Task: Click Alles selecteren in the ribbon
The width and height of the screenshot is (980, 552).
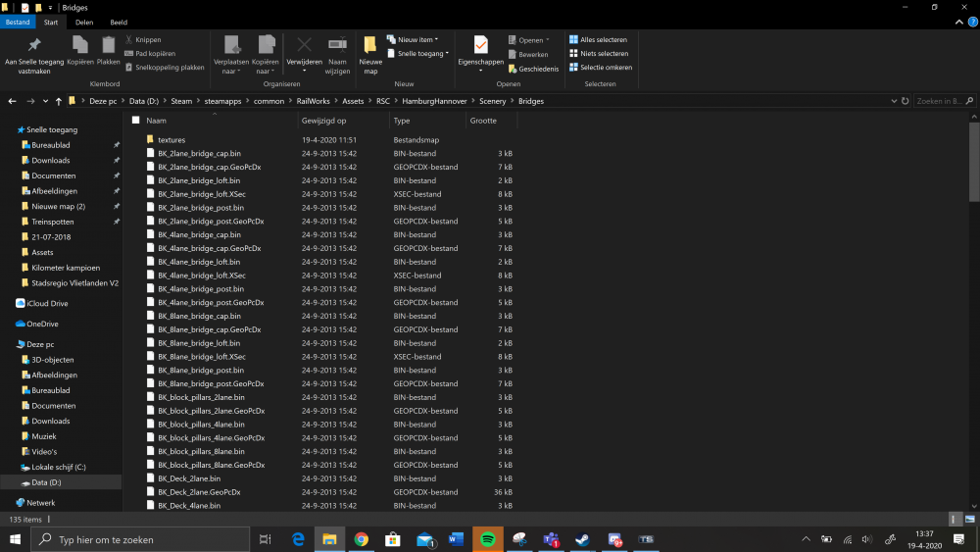Action: (x=598, y=40)
